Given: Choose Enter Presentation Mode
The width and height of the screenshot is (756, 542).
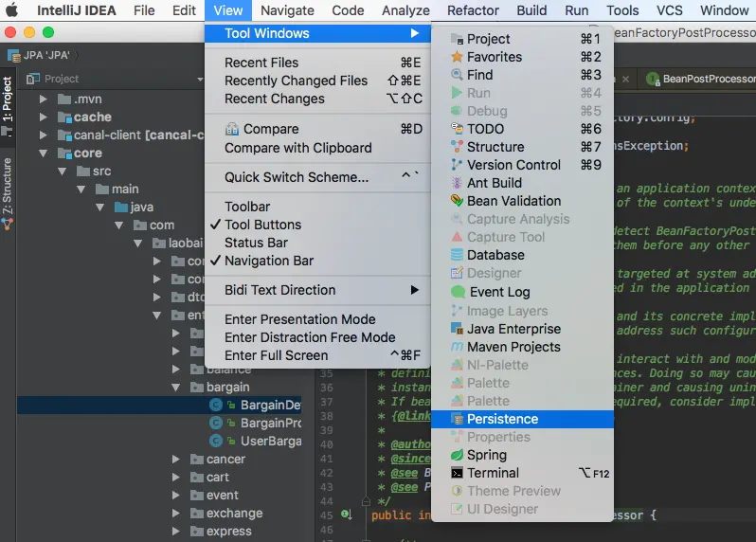Looking at the screenshot, I should coord(318,319).
